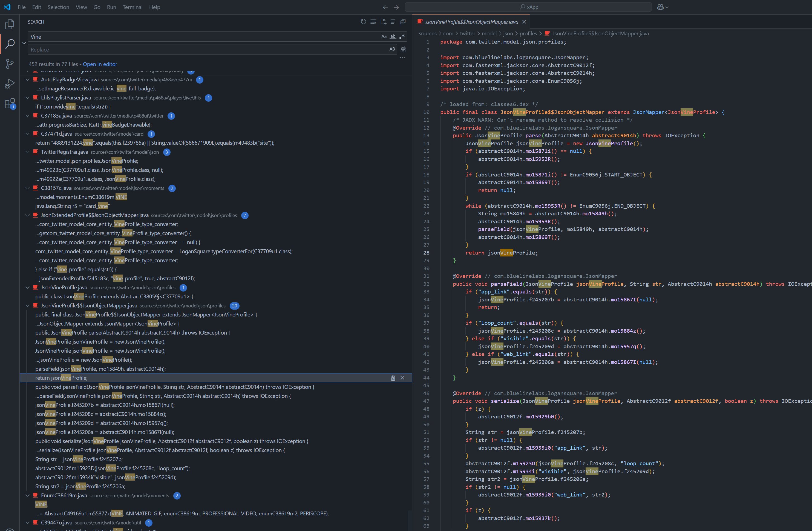
Task: Open the Selection menu
Action: tap(58, 7)
